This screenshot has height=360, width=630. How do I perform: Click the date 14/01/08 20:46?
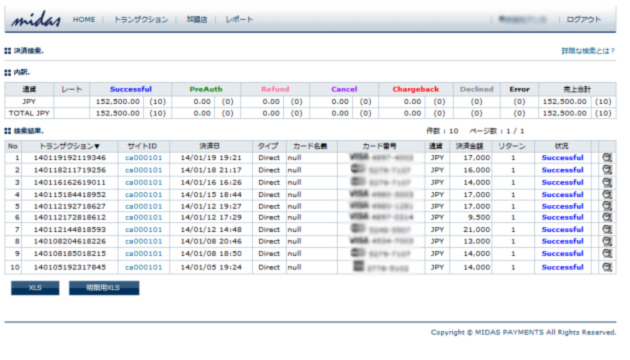click(211, 241)
